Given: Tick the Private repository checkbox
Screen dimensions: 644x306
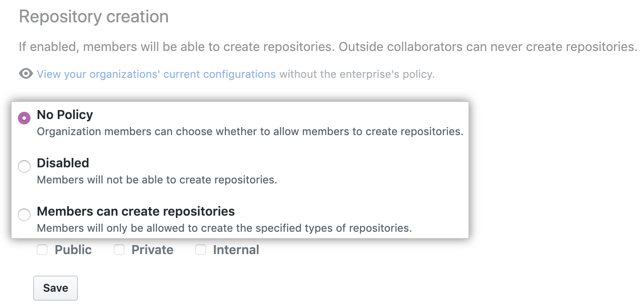Looking at the screenshot, I should [119, 250].
